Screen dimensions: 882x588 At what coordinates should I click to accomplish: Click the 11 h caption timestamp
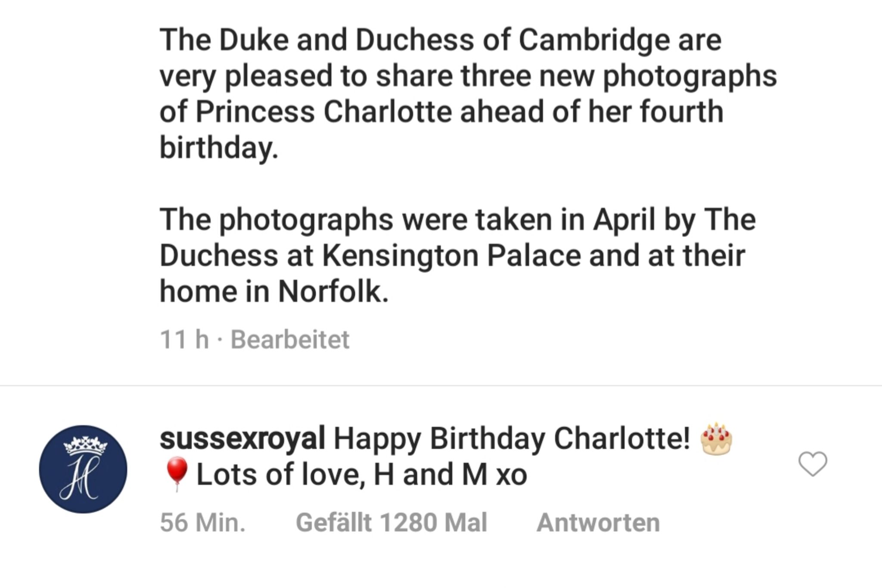[184, 339]
